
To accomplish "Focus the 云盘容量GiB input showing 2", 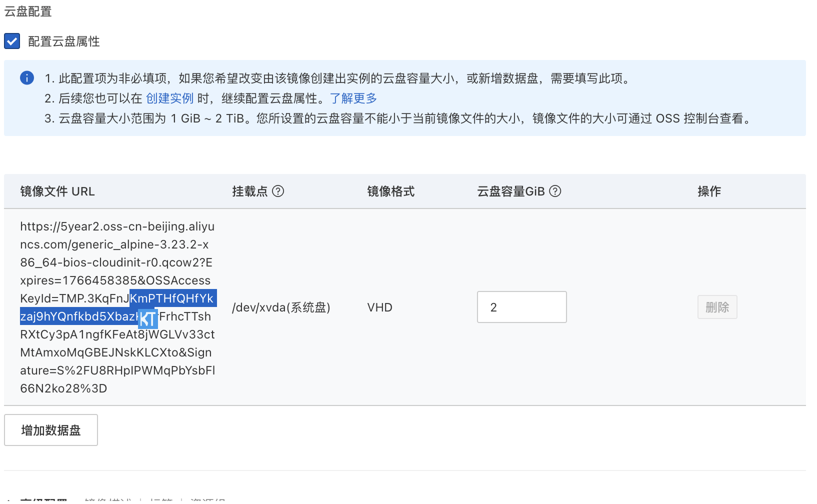I will coord(521,307).
